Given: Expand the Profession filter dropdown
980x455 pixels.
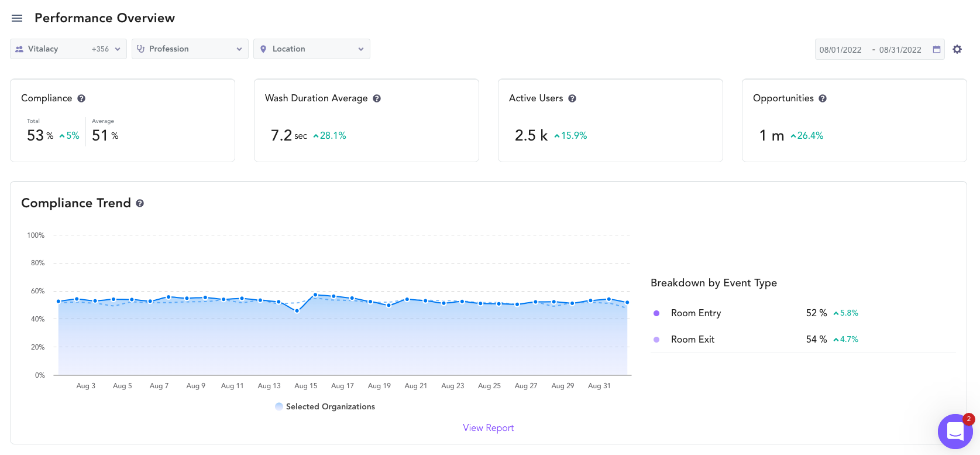Looking at the screenshot, I should (x=190, y=49).
